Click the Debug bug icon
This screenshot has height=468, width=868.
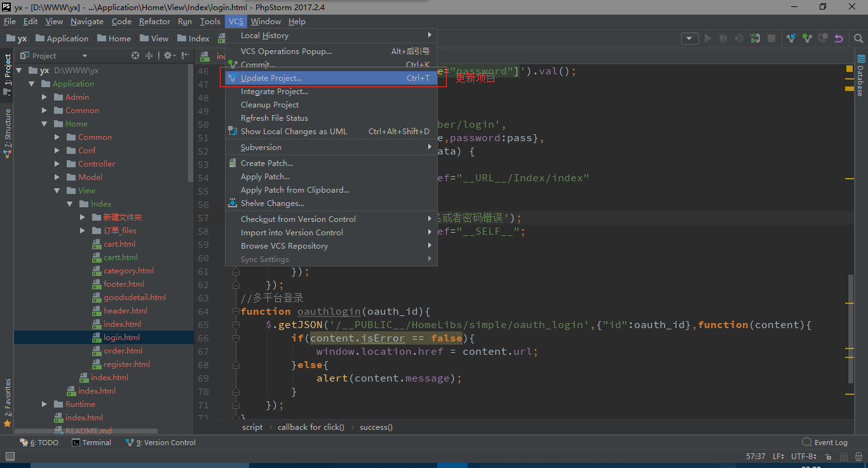724,38
